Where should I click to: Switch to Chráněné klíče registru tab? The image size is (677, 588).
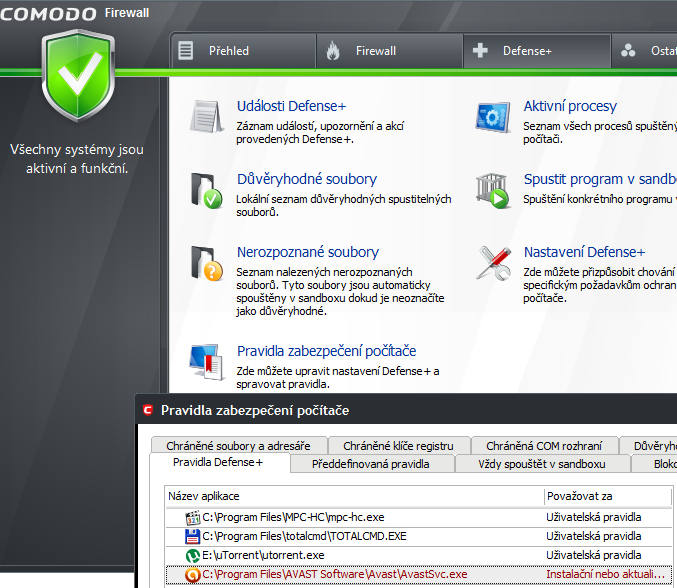pyautogui.click(x=399, y=446)
